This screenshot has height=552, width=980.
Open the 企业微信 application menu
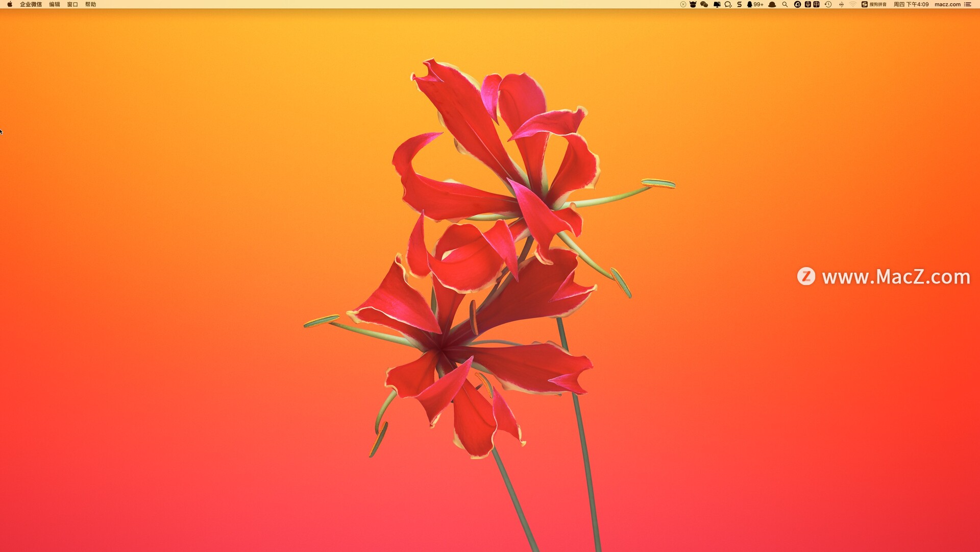[x=31, y=4]
